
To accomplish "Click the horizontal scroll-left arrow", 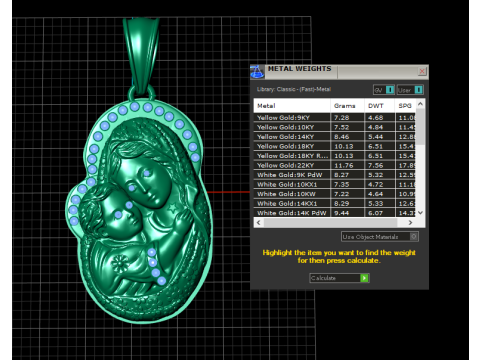I will pos(259,222).
